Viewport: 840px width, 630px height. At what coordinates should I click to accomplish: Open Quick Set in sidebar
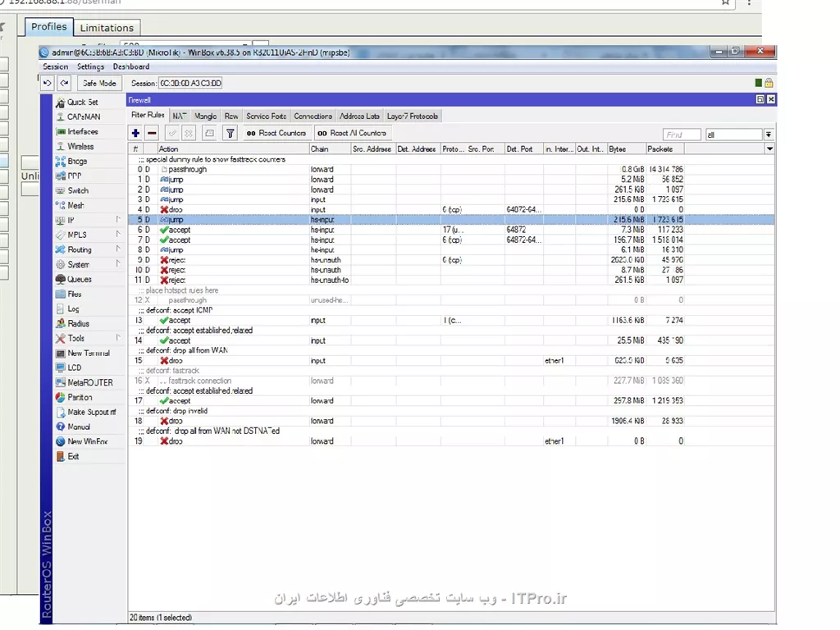click(83, 102)
